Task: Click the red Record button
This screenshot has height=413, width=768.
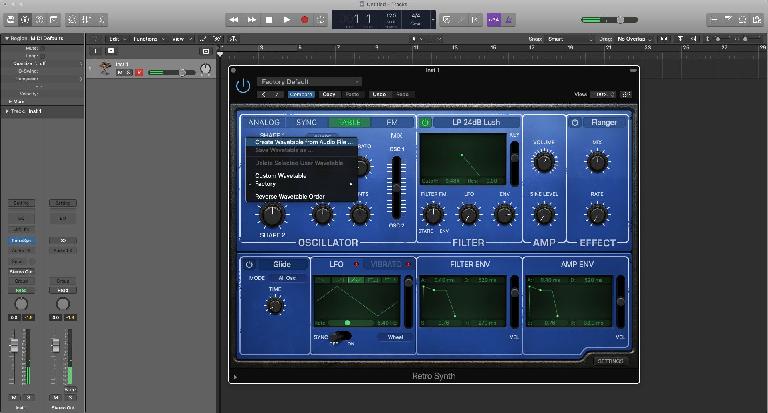Action: (304, 20)
